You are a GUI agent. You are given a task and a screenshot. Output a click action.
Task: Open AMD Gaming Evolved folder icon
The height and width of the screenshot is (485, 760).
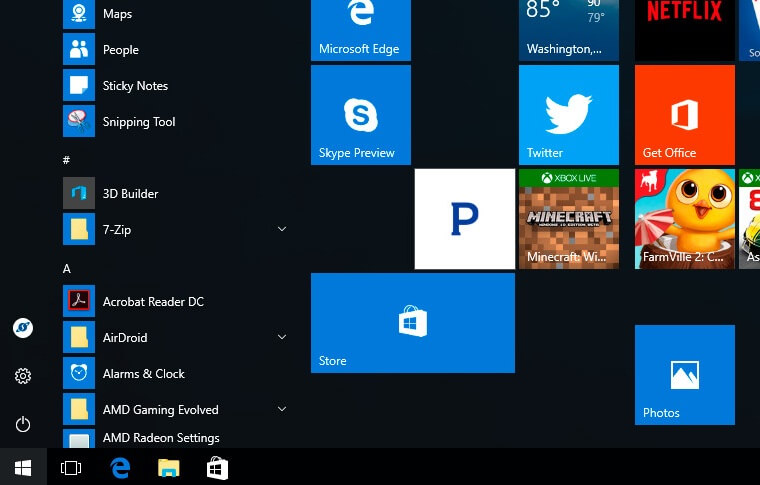(x=79, y=409)
